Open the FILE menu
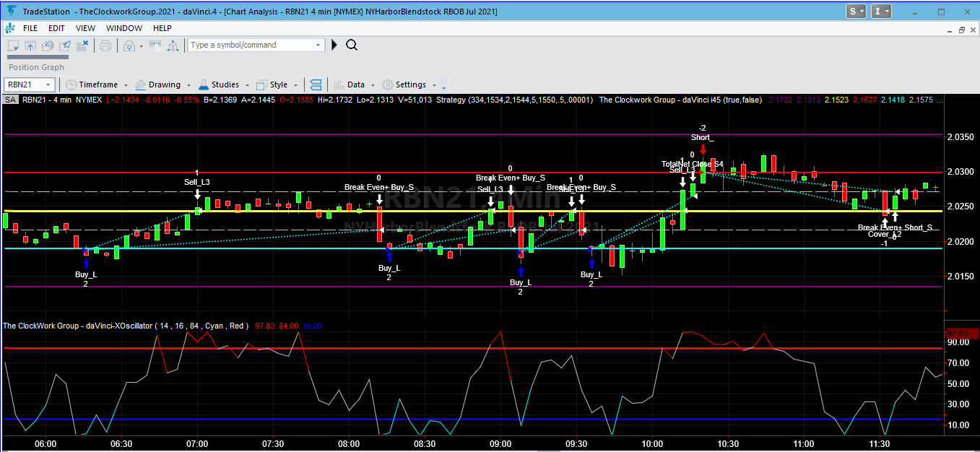The image size is (980, 452). point(30,28)
